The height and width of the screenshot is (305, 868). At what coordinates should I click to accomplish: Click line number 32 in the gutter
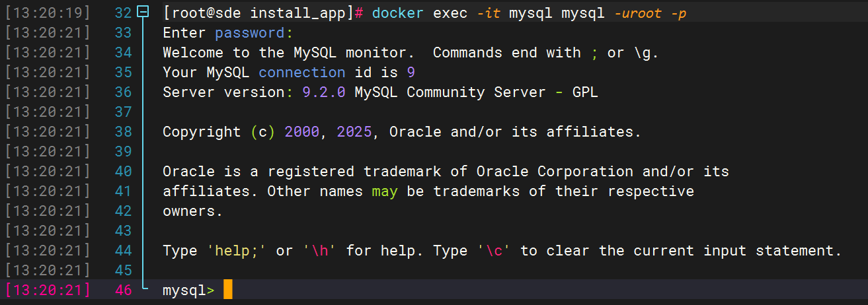click(123, 13)
